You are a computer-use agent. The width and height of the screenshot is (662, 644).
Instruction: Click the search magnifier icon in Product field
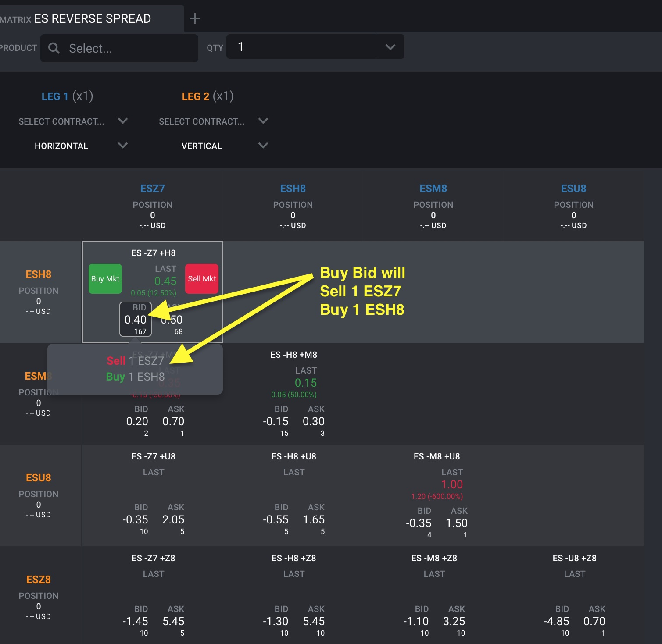[54, 48]
